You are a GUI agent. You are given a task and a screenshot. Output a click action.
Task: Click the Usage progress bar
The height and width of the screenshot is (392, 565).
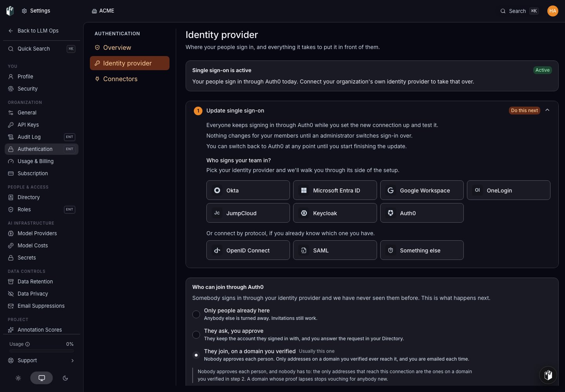pos(42,351)
